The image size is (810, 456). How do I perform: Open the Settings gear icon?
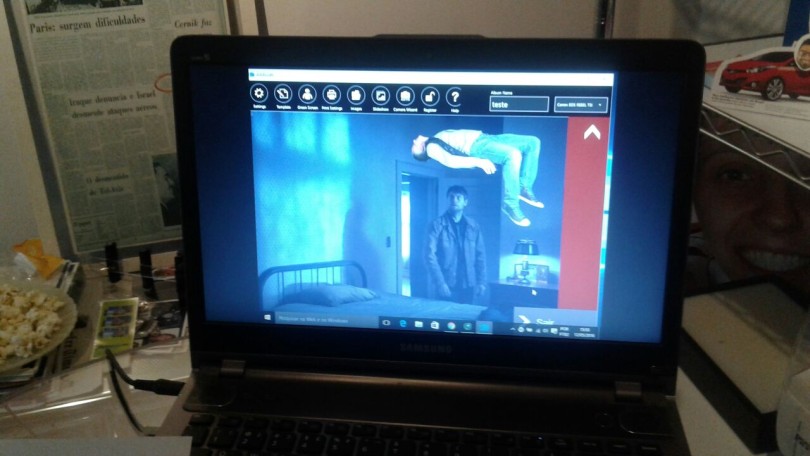tap(259, 93)
